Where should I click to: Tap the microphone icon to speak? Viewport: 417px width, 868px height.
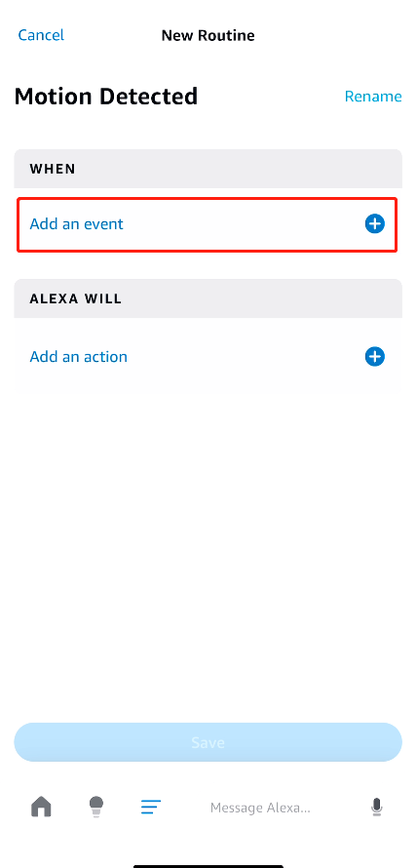(377, 808)
